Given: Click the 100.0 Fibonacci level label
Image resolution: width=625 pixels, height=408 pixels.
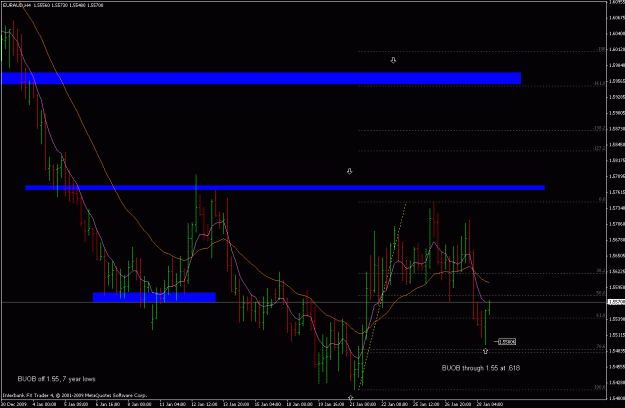Looking at the screenshot, I should coord(600,387).
